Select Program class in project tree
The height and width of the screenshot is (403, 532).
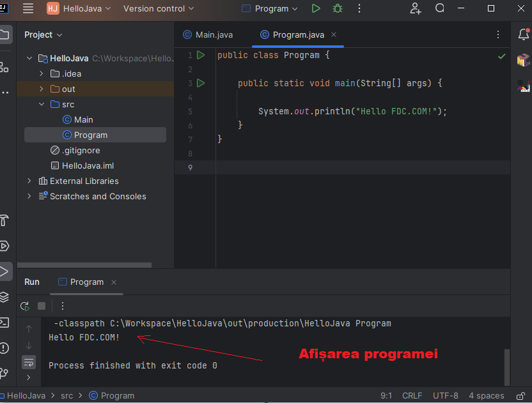point(95,135)
